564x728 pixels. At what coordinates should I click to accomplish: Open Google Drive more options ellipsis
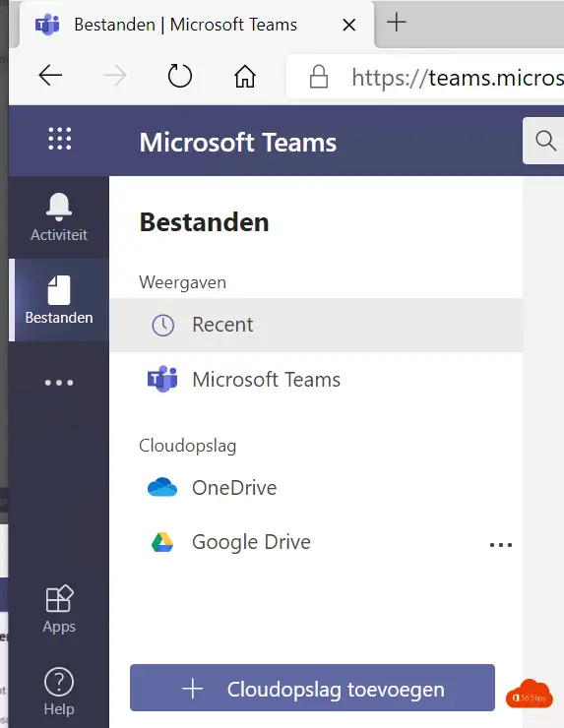tap(501, 545)
